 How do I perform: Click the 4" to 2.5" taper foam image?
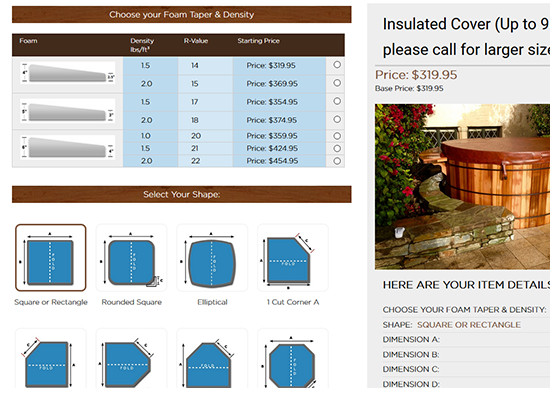click(68, 73)
